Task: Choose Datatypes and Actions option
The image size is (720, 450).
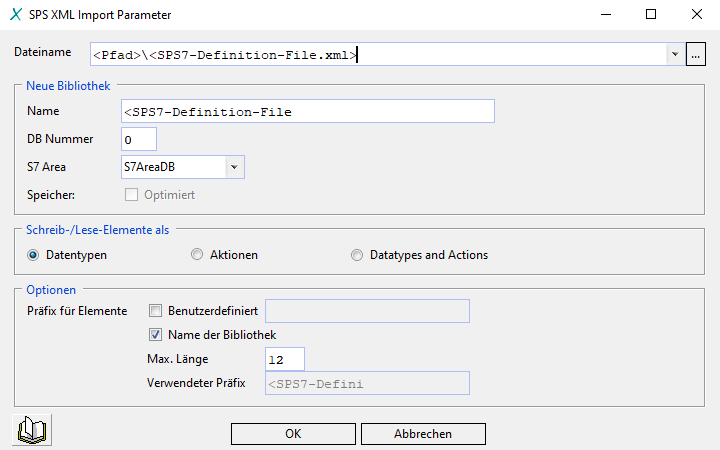Action: [x=357, y=255]
